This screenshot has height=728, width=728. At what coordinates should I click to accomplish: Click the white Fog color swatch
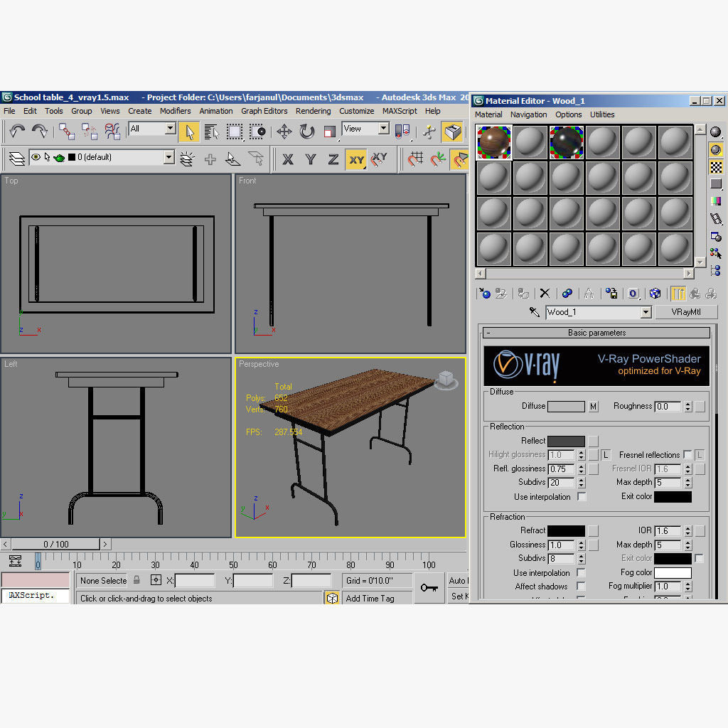click(x=673, y=572)
